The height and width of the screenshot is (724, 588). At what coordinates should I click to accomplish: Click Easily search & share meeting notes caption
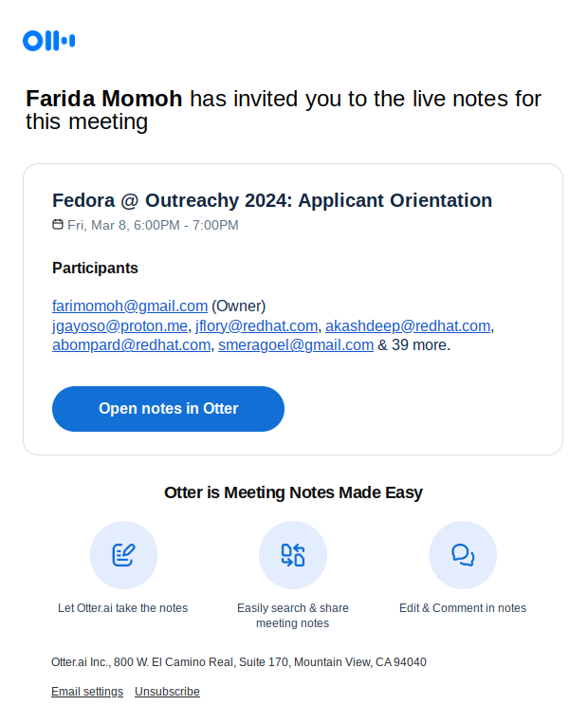pos(293,616)
